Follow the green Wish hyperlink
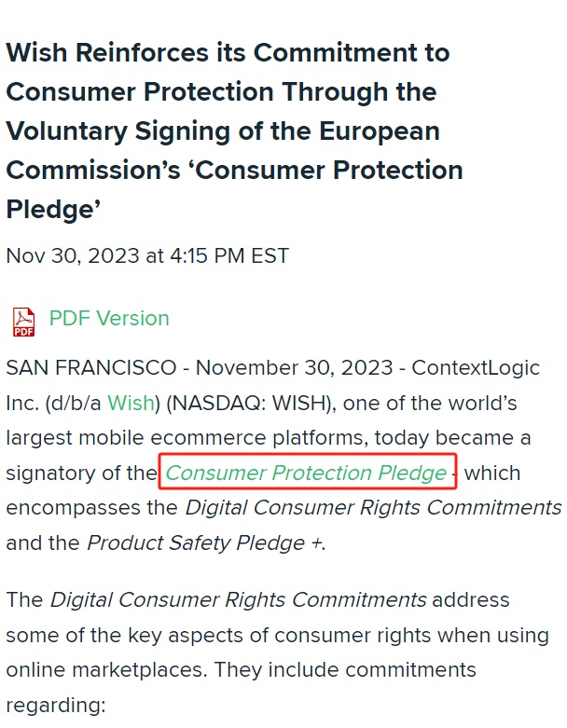 [131, 403]
